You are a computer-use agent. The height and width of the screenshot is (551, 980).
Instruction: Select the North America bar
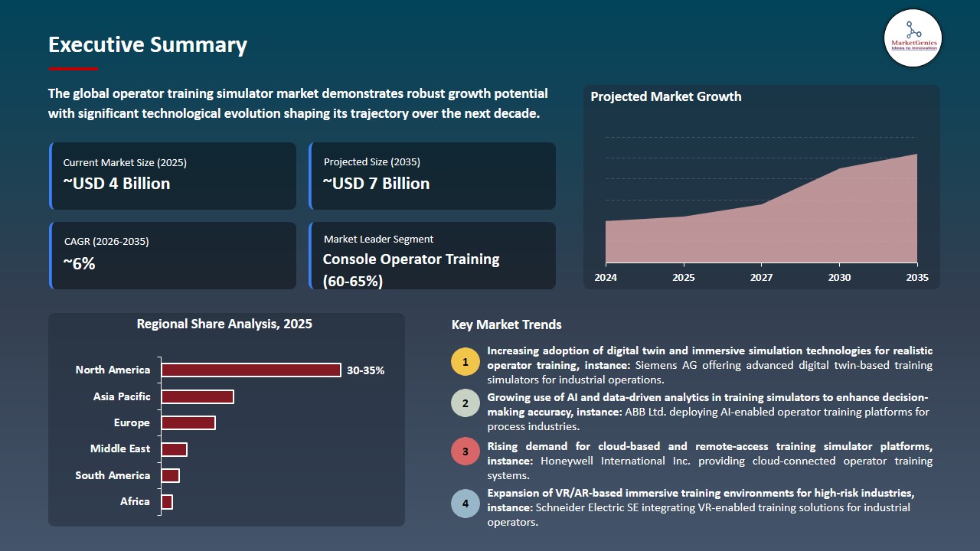pos(251,370)
